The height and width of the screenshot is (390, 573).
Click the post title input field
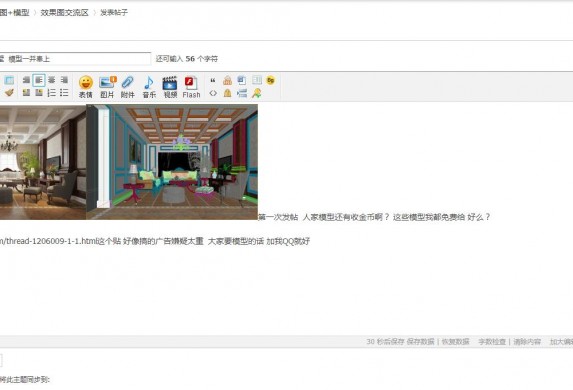pos(75,59)
